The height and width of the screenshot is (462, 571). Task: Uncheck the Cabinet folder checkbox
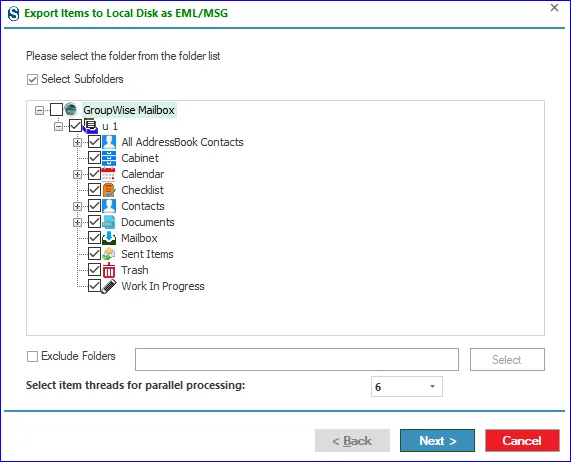click(x=94, y=158)
